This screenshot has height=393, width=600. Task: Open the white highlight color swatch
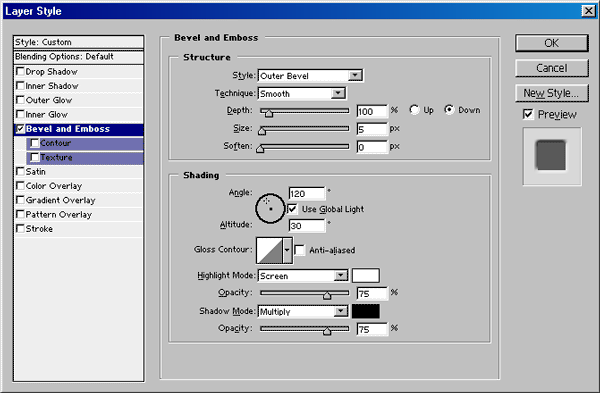pyautogui.click(x=366, y=276)
